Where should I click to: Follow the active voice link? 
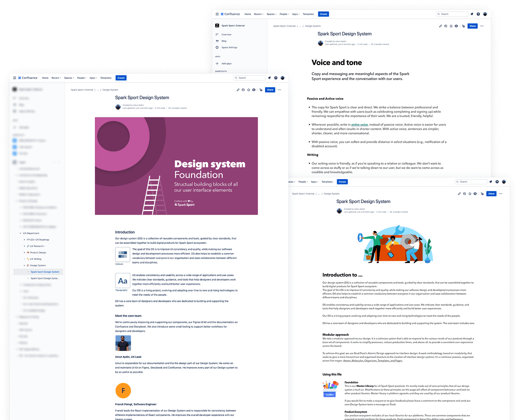(360, 125)
